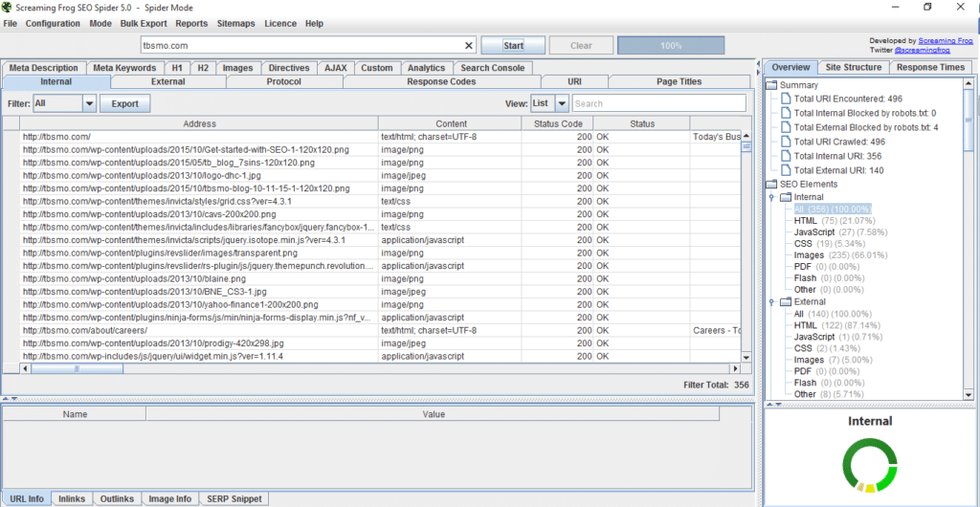
Task: Open the Bulk Export menu
Action: pyautogui.click(x=144, y=24)
